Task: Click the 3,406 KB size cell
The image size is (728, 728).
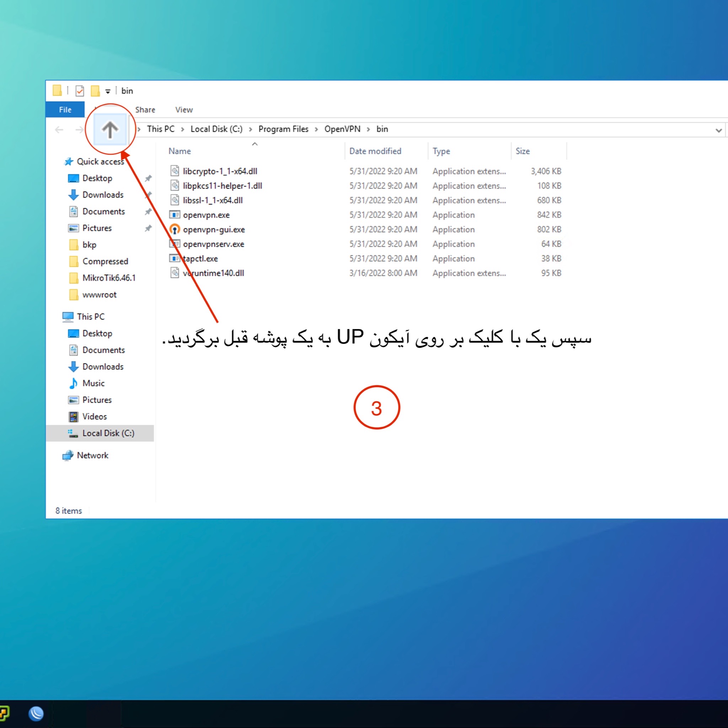Action: 546,171
